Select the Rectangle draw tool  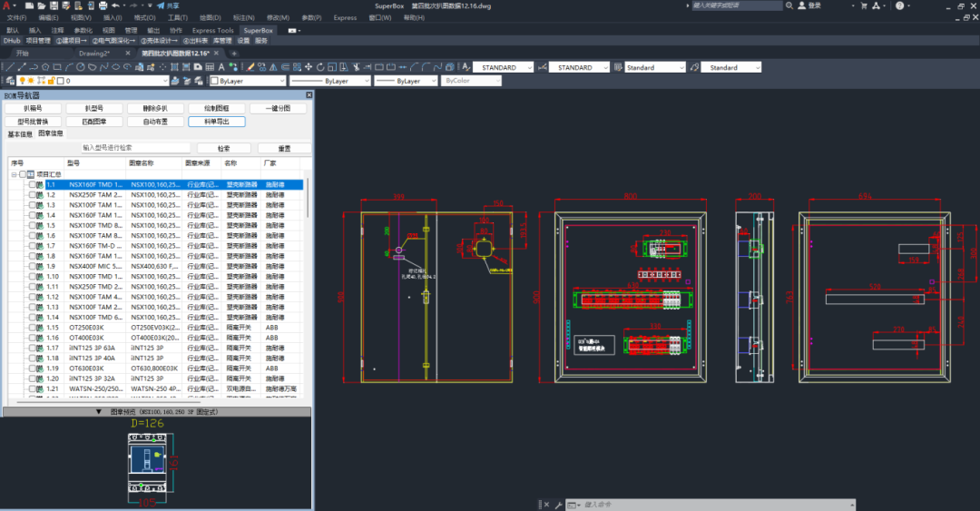[57, 67]
